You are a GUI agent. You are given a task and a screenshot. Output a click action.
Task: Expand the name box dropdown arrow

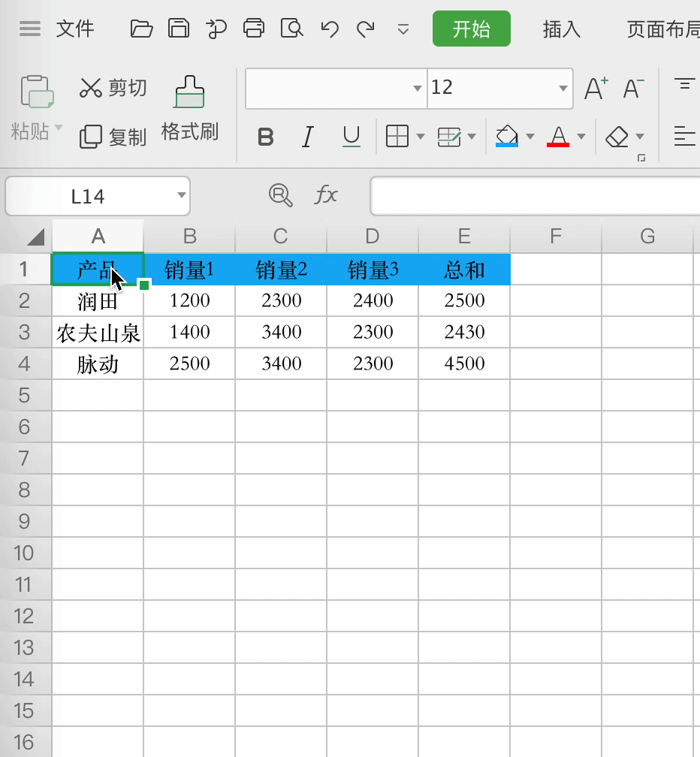coord(182,195)
